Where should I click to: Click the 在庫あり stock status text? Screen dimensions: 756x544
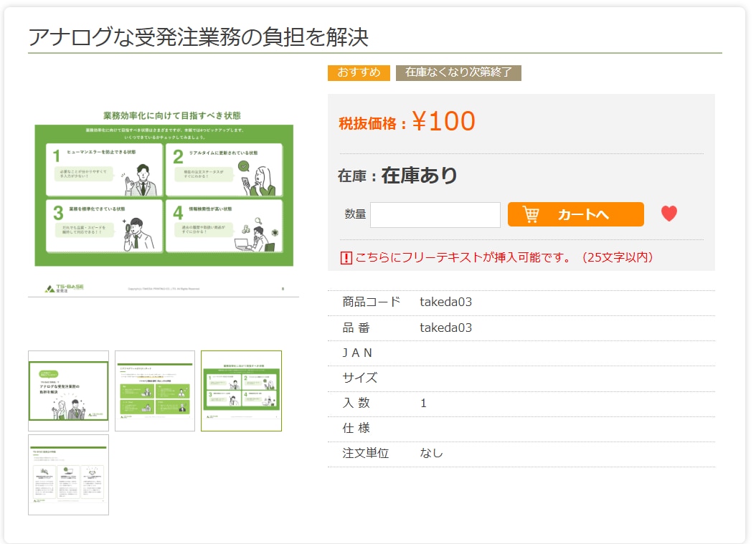(420, 176)
